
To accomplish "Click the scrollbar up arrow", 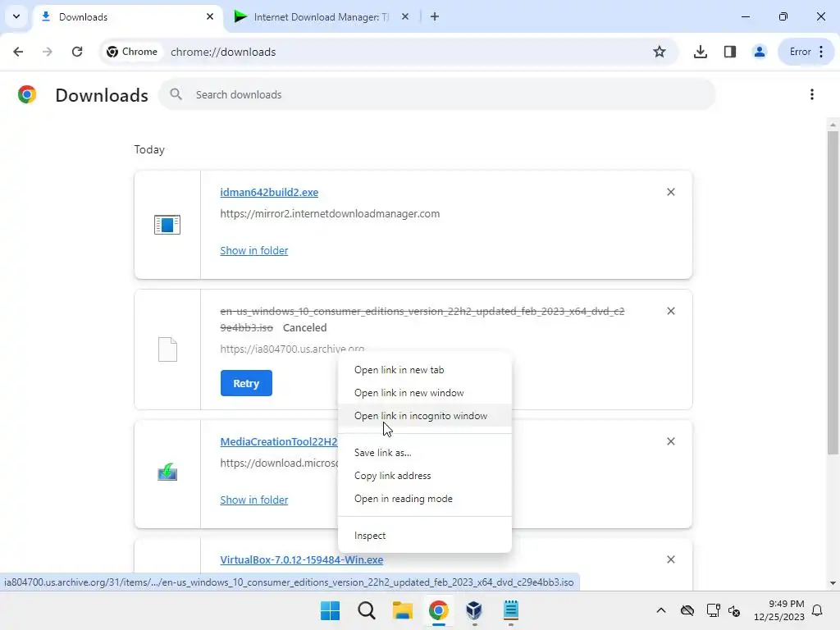I will [833, 125].
